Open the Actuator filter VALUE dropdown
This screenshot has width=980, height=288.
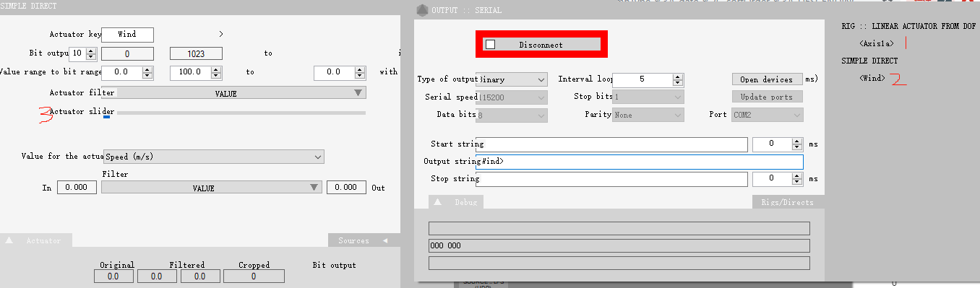(x=234, y=93)
